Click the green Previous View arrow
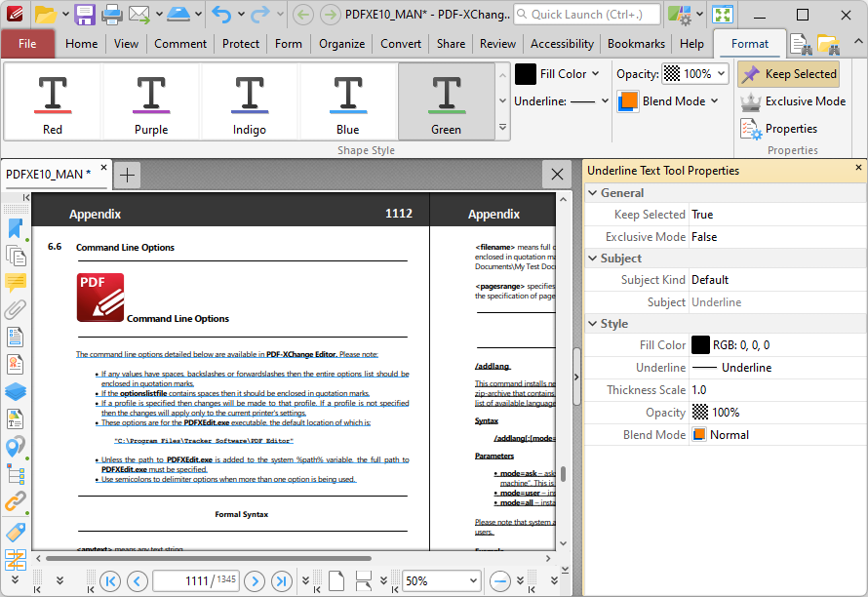 pos(302,15)
